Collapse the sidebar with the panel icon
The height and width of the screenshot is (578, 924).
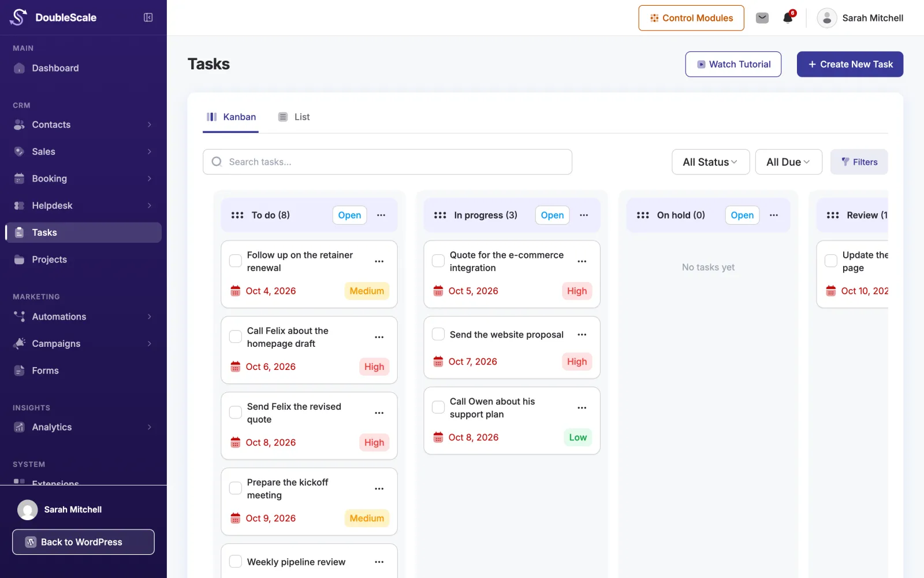(x=148, y=17)
